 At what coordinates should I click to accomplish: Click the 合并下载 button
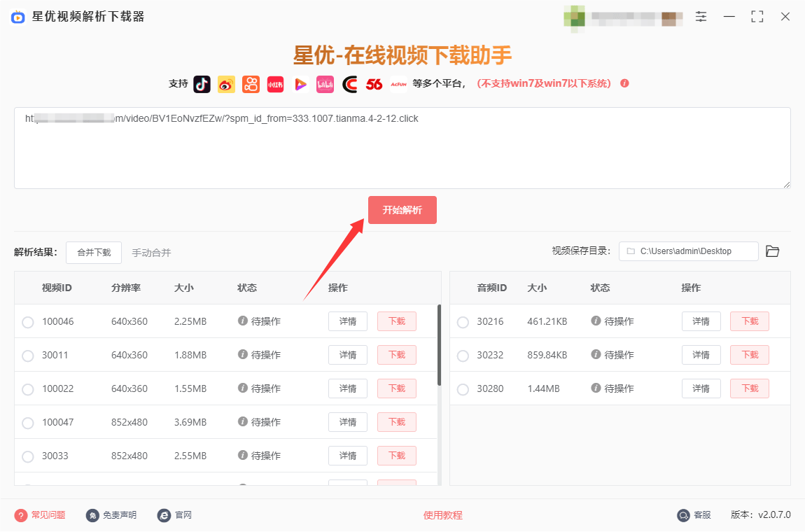pos(94,253)
